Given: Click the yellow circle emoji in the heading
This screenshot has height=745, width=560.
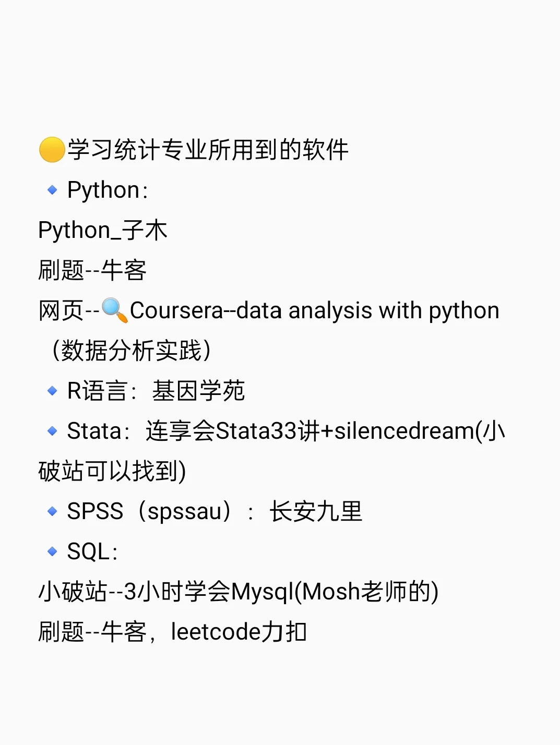Looking at the screenshot, I should [52, 150].
